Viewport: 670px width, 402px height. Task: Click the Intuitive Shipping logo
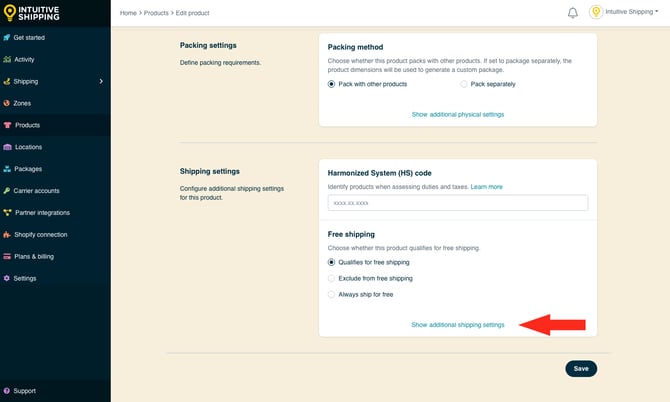coord(31,13)
